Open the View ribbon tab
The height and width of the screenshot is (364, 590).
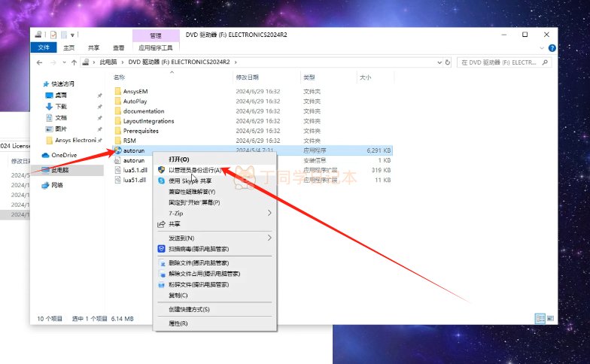[x=119, y=48]
